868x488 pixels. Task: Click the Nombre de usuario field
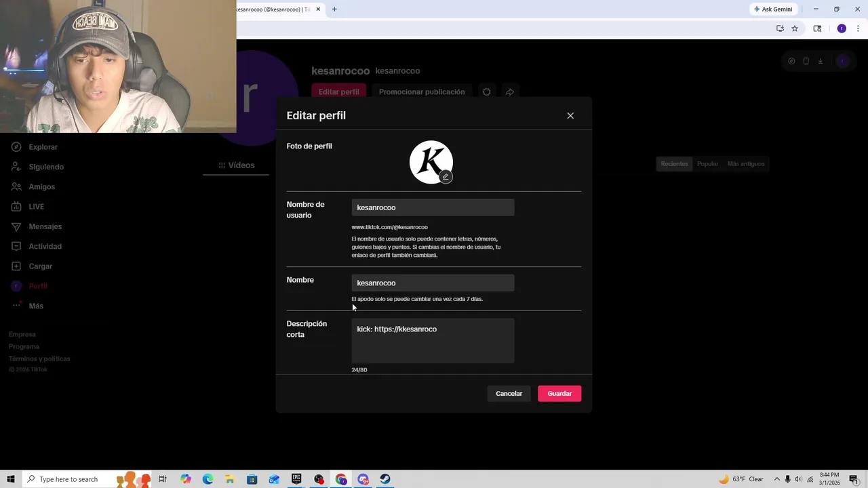[x=433, y=207]
